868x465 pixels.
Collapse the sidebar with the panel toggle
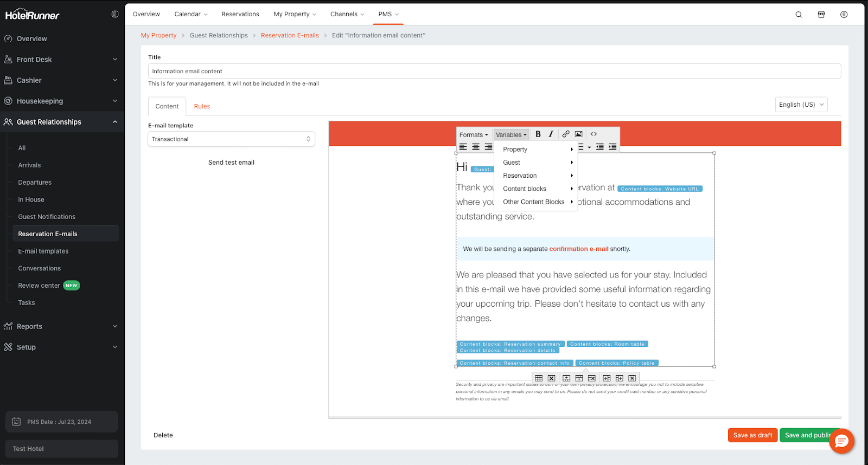point(115,15)
